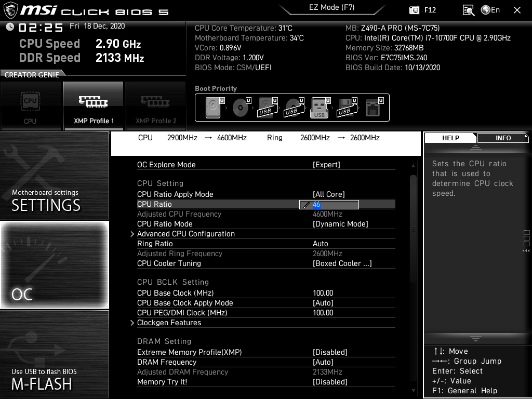Open DRAM Frequency Auto dropdown
The height and width of the screenshot is (399, 532).
(x=323, y=362)
